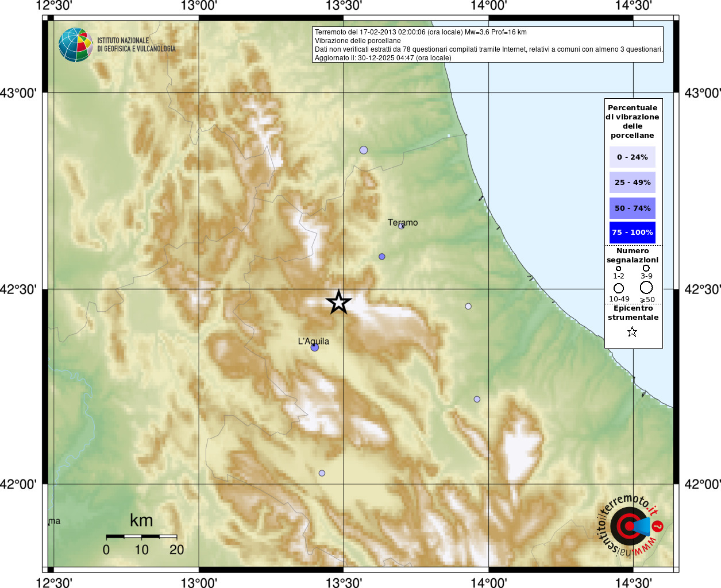Viewport: 721px width, 588px height.
Task: Click the 3-9 reports circle in legend
Action: tap(646, 268)
